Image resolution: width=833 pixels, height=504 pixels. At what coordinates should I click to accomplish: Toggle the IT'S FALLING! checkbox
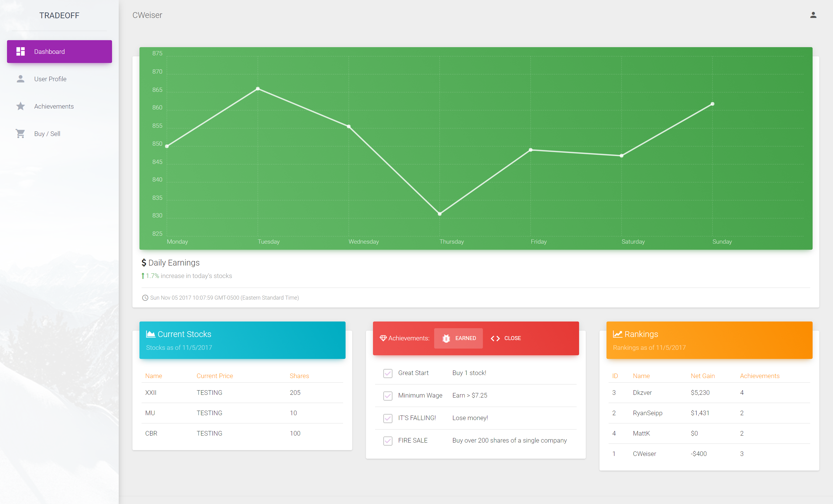click(x=388, y=418)
